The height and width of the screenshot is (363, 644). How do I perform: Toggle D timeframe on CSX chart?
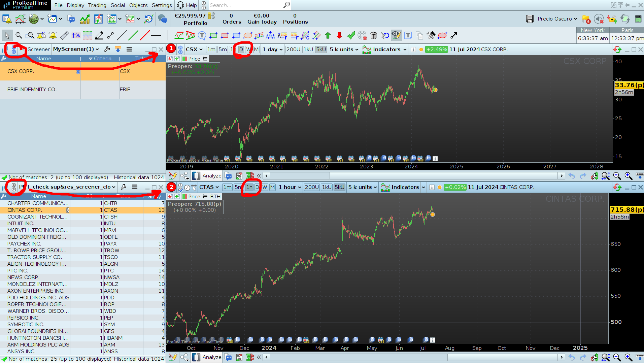241,49
